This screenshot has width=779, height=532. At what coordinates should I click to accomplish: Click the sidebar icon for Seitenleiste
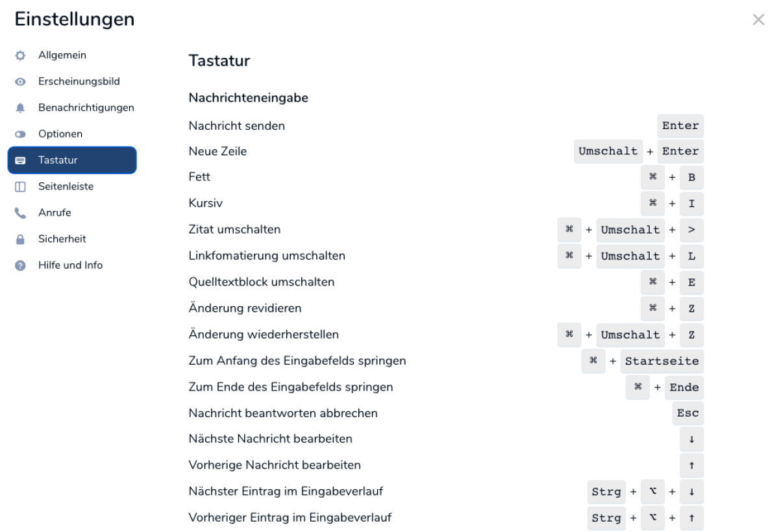pyautogui.click(x=20, y=187)
